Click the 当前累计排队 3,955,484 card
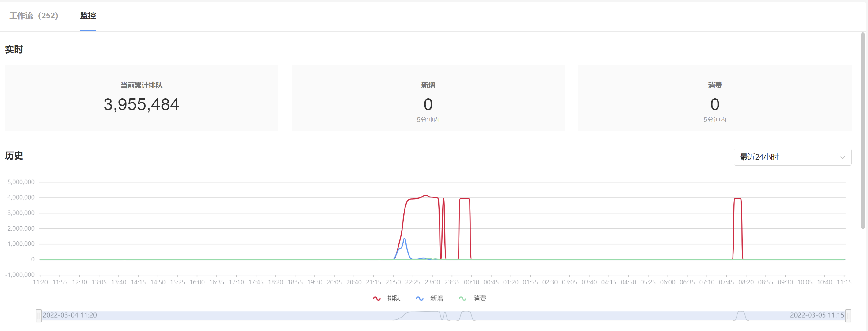The height and width of the screenshot is (331, 868). [x=141, y=98]
